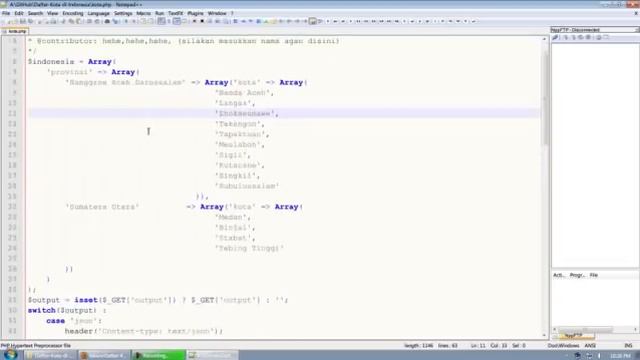Toggle Show All Characters icon
The width and height of the screenshot is (640, 360).
[169, 21]
